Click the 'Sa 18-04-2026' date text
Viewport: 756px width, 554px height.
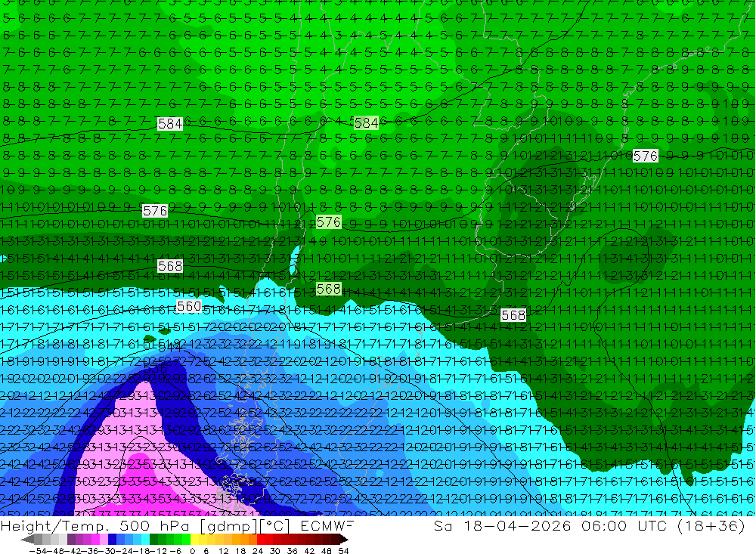coord(502,525)
